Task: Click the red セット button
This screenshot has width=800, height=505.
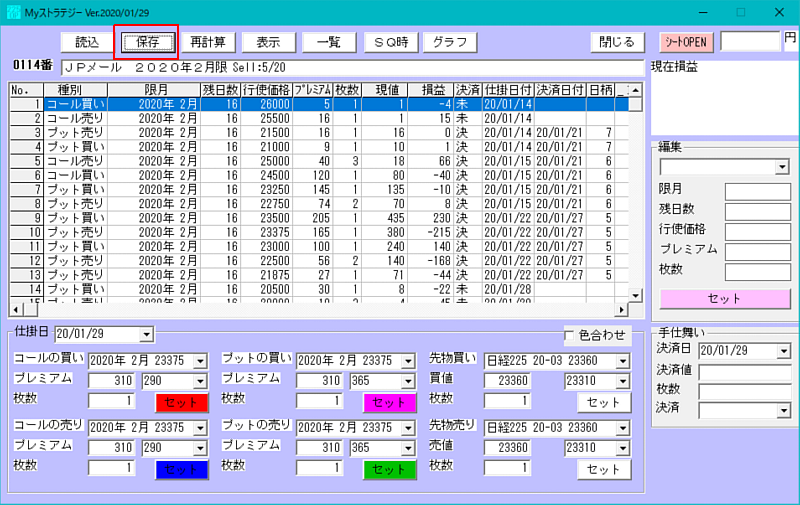Action: pos(182,402)
